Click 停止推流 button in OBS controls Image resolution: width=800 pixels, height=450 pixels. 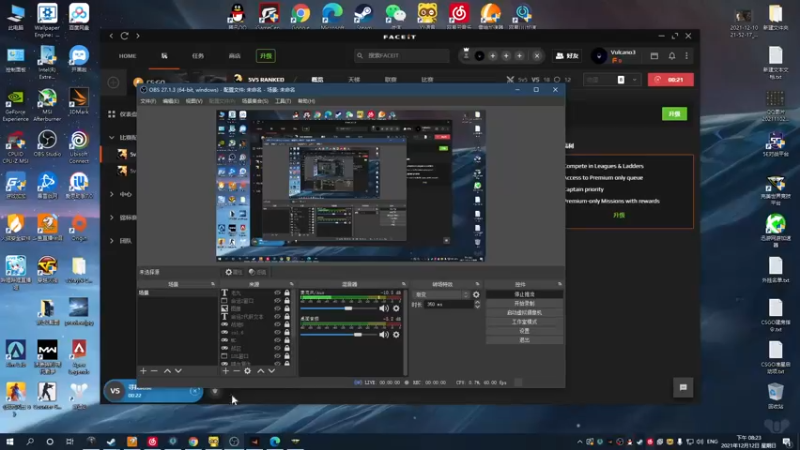point(524,294)
